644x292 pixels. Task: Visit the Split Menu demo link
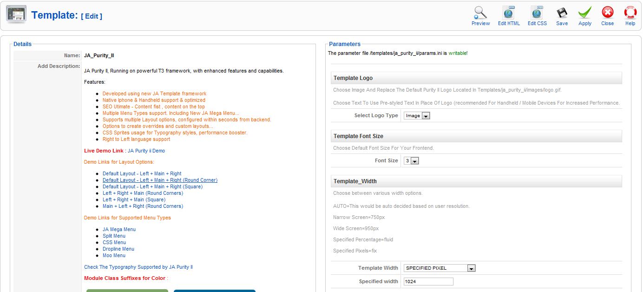[114, 236]
